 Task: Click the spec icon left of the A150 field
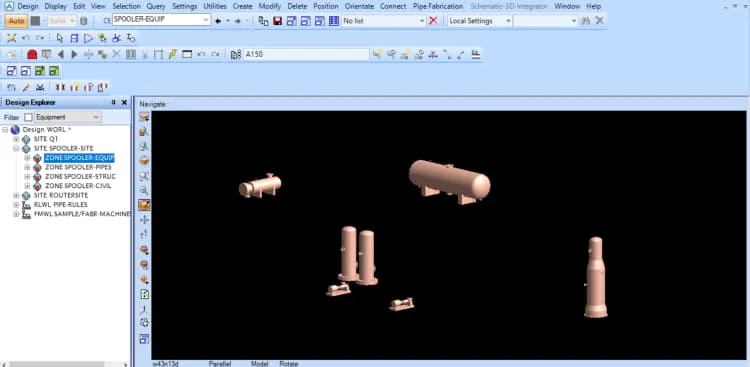236,55
